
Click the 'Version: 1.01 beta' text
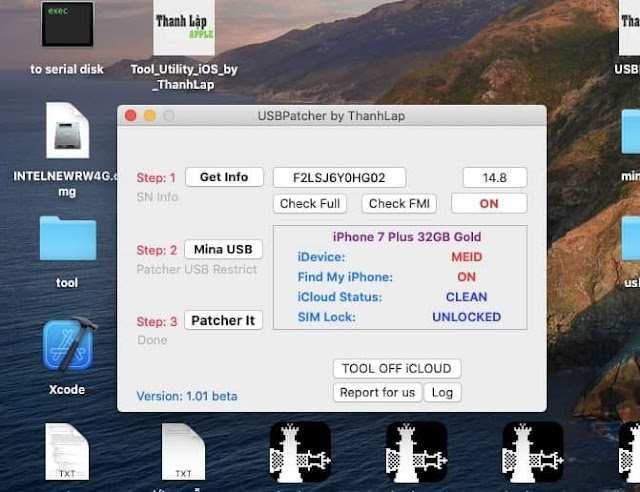(187, 396)
